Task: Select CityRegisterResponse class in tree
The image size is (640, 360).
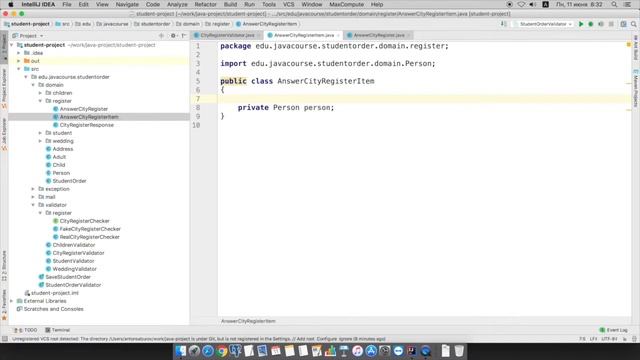Action: coord(83,125)
